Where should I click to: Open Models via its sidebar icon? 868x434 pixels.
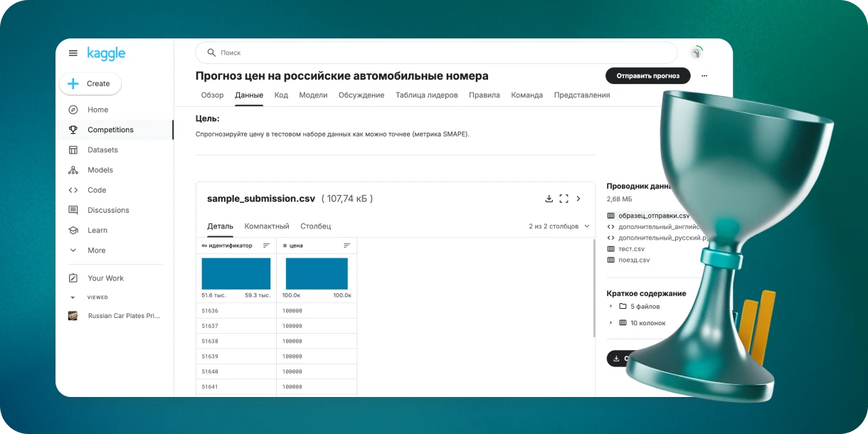point(73,170)
